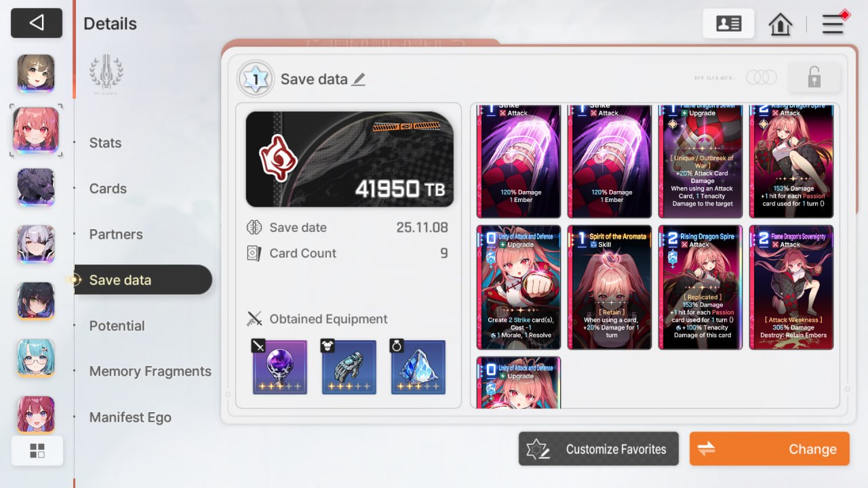Go back with the left arrow button
Screen dimensions: 868x488
[37, 23]
